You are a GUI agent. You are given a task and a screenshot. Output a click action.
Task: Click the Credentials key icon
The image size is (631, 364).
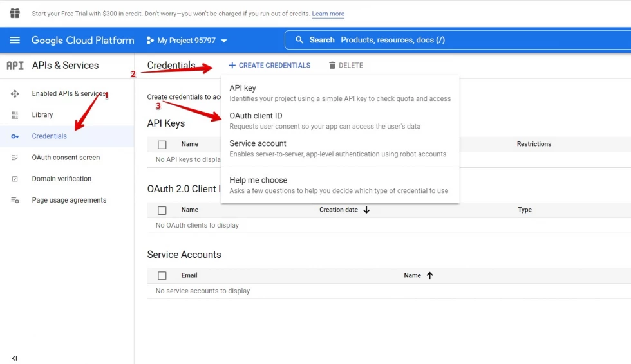click(x=15, y=136)
